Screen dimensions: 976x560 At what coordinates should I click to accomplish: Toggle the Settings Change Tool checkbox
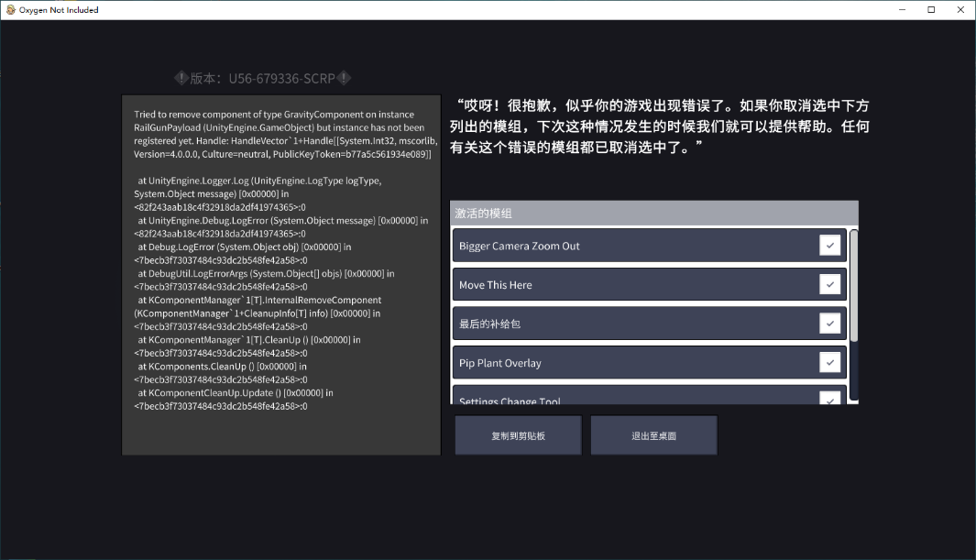coord(829,399)
